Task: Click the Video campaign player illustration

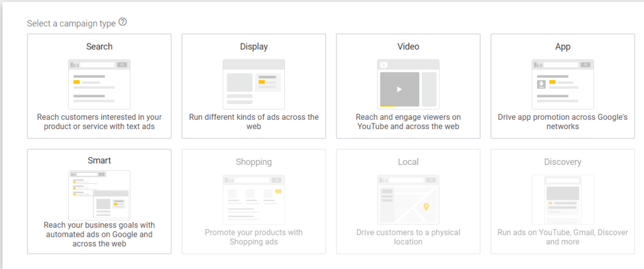Action: [x=408, y=84]
